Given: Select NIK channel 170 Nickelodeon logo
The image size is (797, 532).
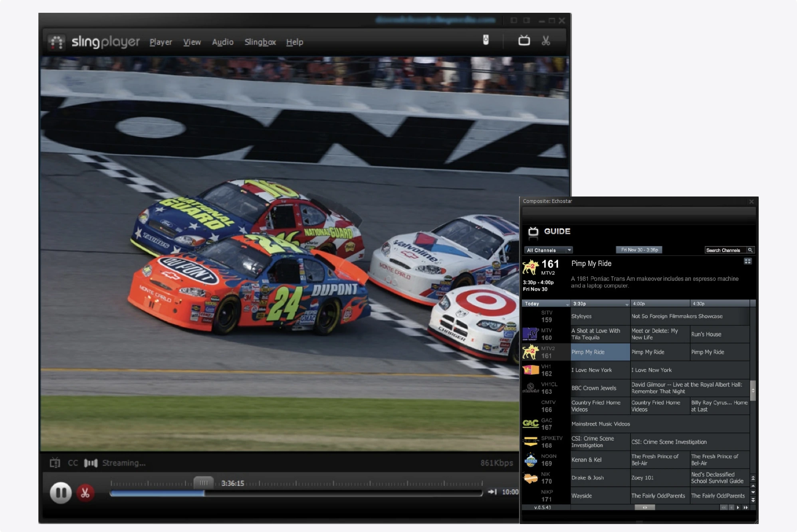Looking at the screenshot, I should click(x=531, y=478).
